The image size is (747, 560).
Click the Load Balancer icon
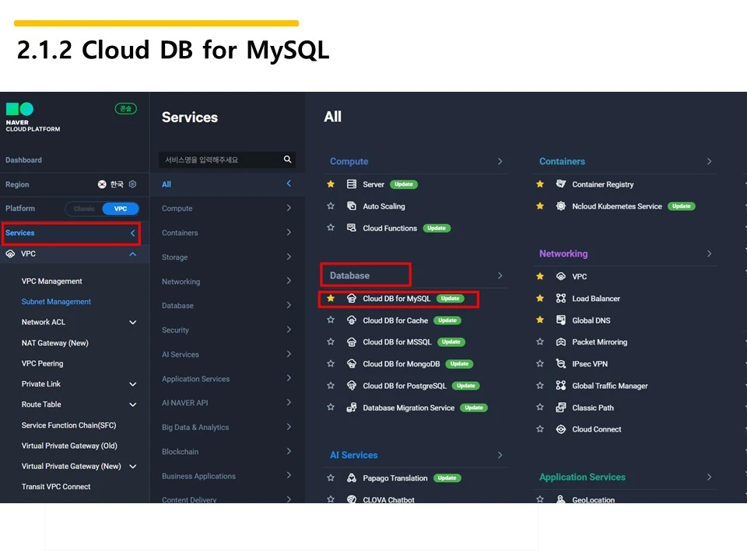pos(561,298)
